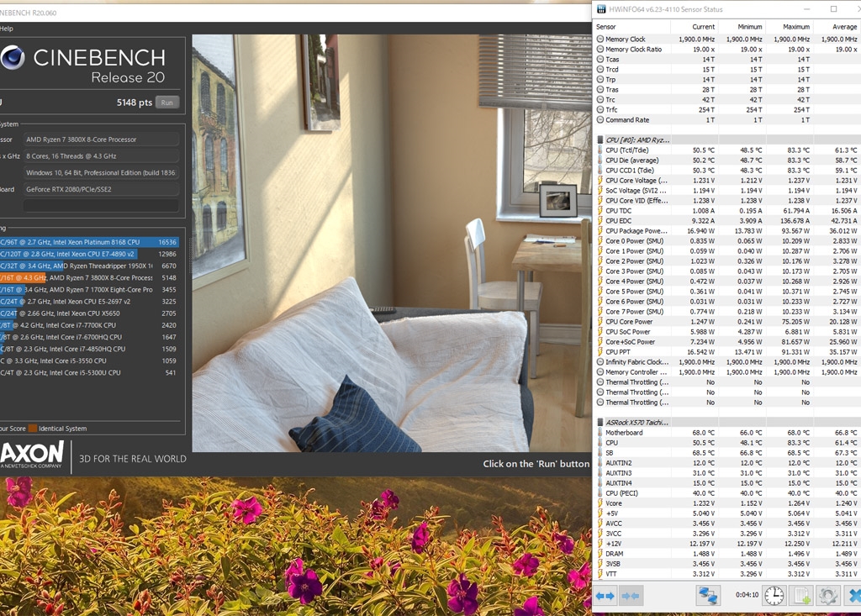861x616 pixels.
Task: Select the CPU (PECI) sensor row
Action: click(727, 493)
